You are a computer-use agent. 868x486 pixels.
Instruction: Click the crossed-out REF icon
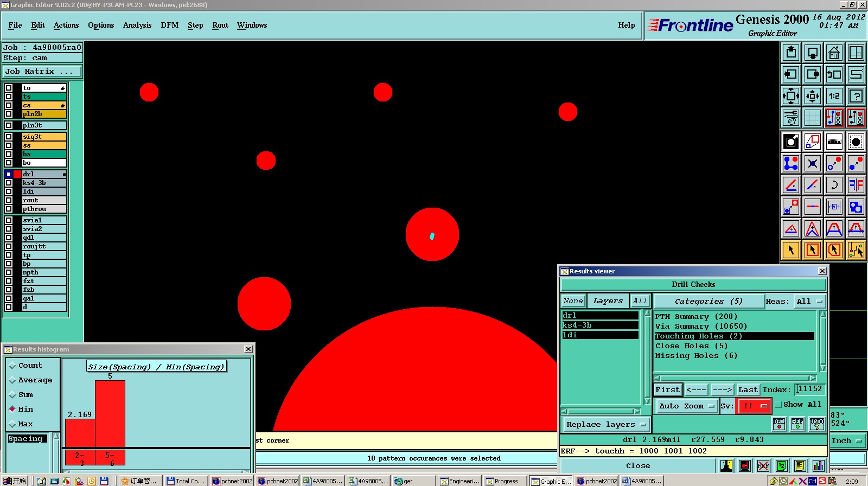763,465
